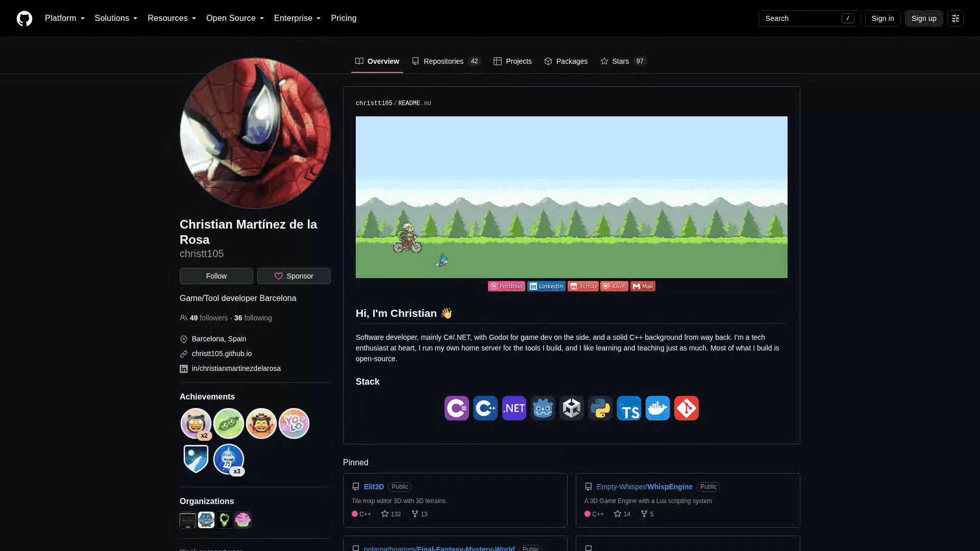View WhispEngine's 5 forks
Image resolution: width=980 pixels, height=551 pixels.
(x=647, y=514)
